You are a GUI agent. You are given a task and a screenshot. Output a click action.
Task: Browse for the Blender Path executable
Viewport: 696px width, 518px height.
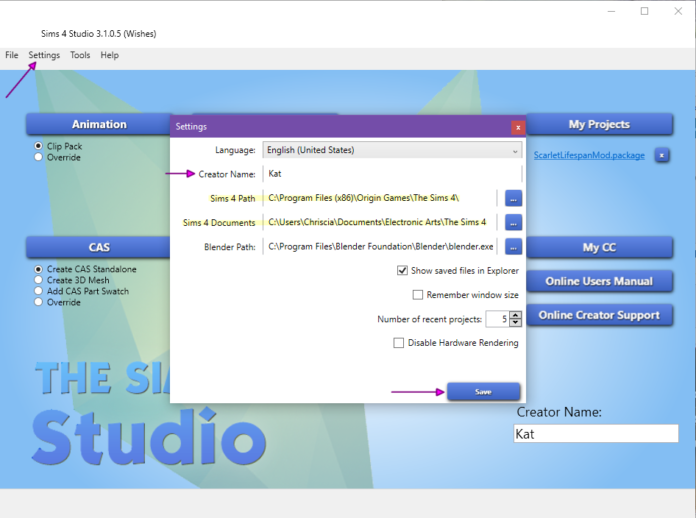pyautogui.click(x=513, y=246)
